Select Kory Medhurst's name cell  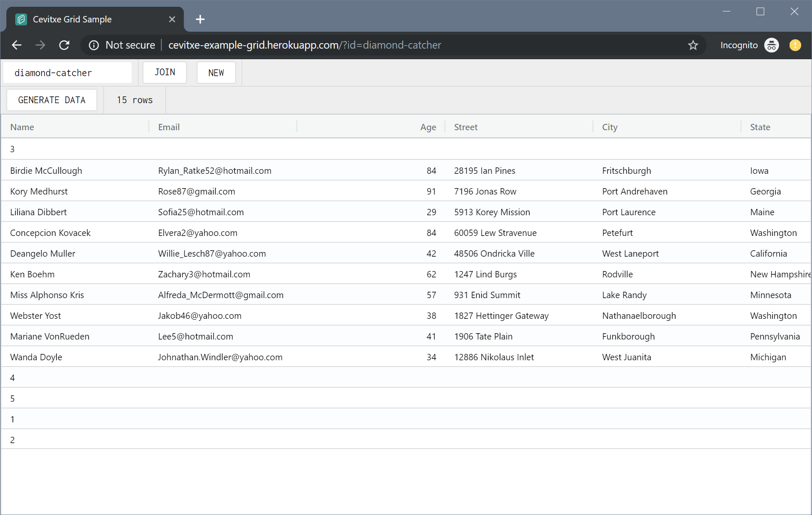click(x=39, y=191)
